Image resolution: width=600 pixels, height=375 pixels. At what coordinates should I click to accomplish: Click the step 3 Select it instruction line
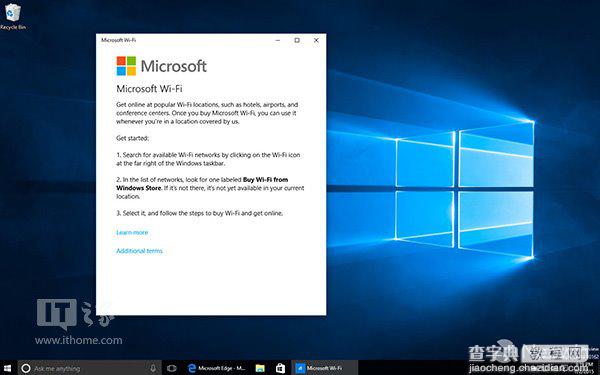click(200, 213)
